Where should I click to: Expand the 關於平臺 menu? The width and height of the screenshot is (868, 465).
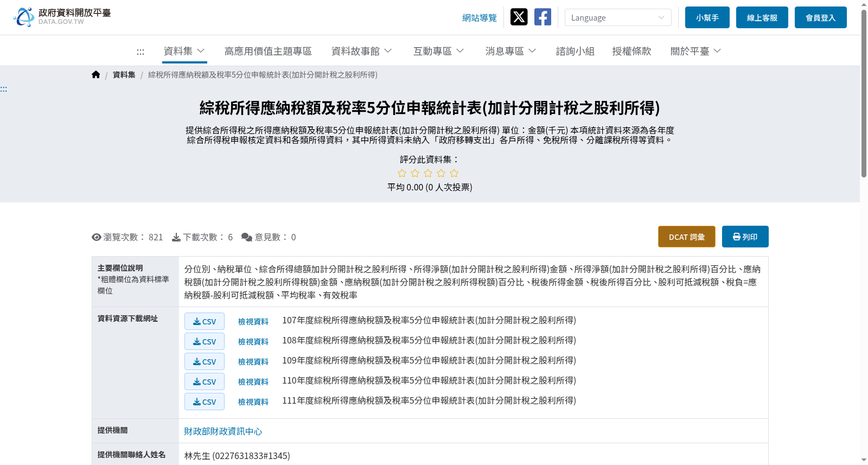pos(696,51)
